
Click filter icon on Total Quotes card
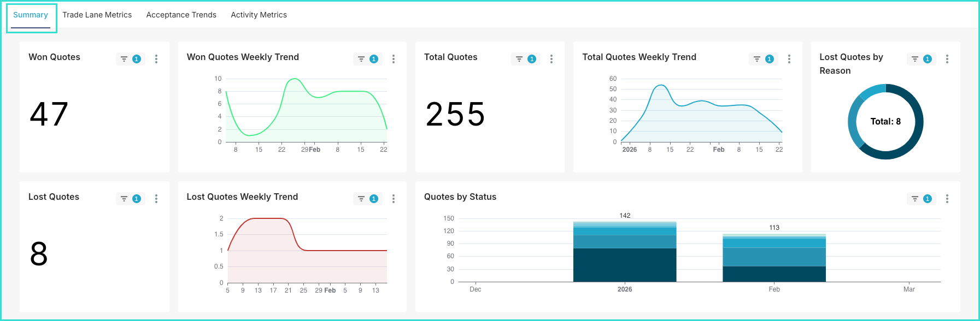pyautogui.click(x=520, y=59)
